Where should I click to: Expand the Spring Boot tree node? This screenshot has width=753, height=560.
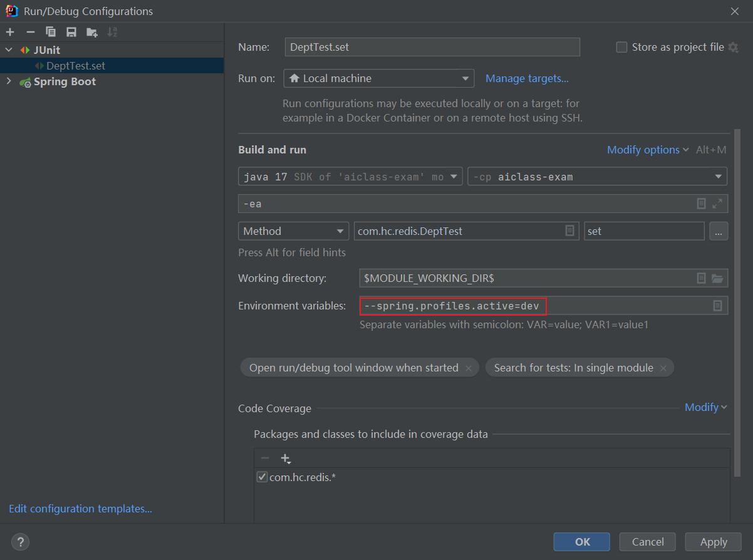click(x=9, y=81)
